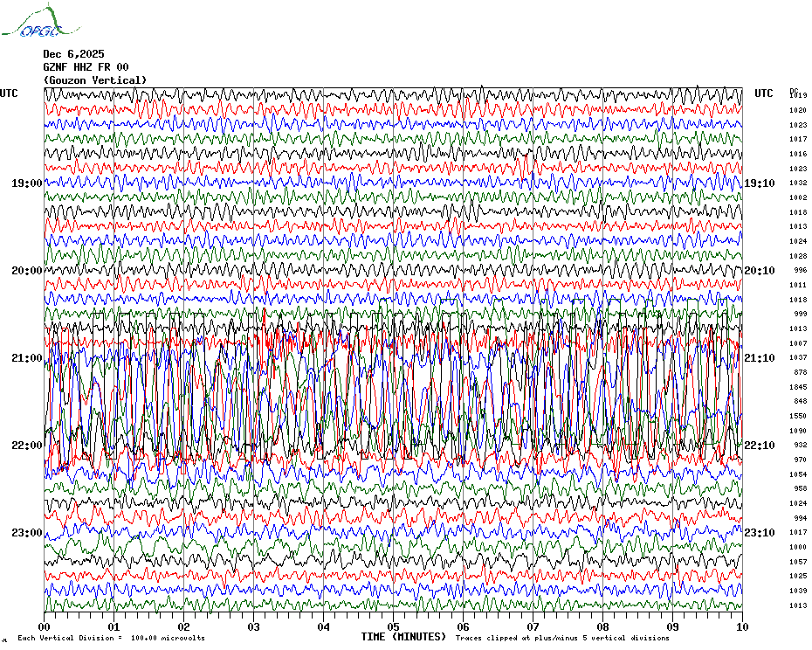Click the 19:00 hour marker on left
812x650 pixels.
point(26,183)
